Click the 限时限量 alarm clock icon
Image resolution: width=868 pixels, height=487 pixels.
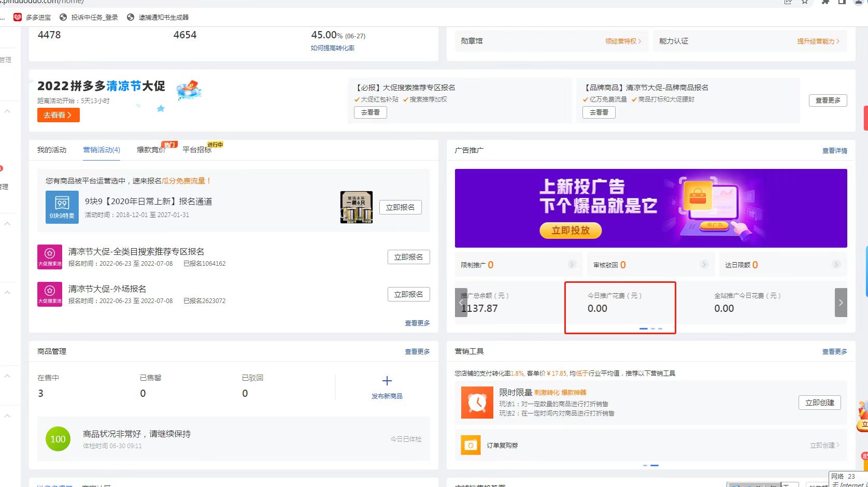(477, 403)
